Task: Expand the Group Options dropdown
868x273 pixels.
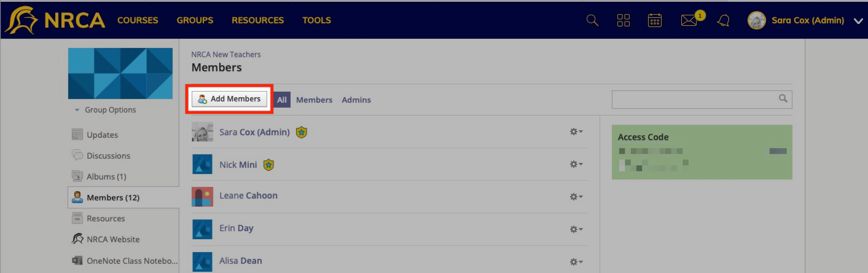Action: [105, 110]
